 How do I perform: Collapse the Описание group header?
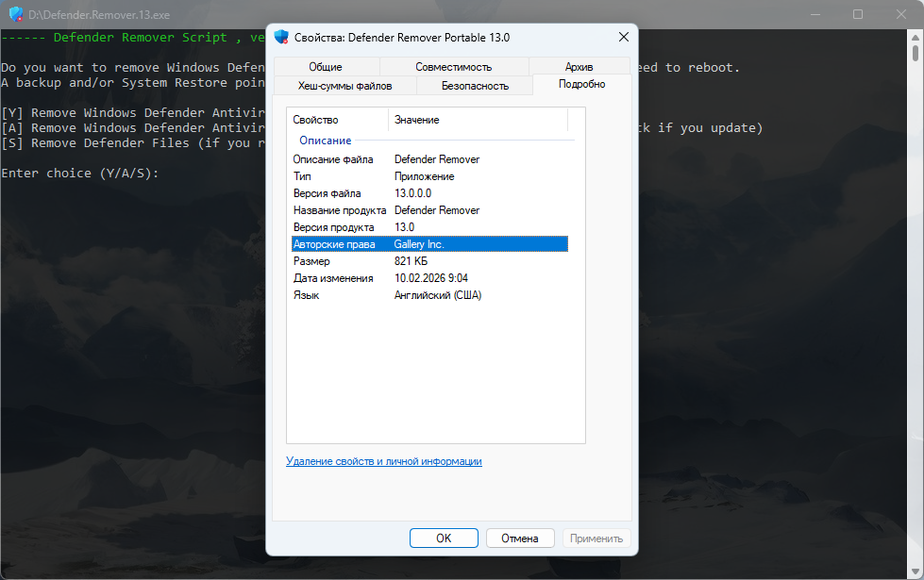pyautogui.click(x=326, y=141)
